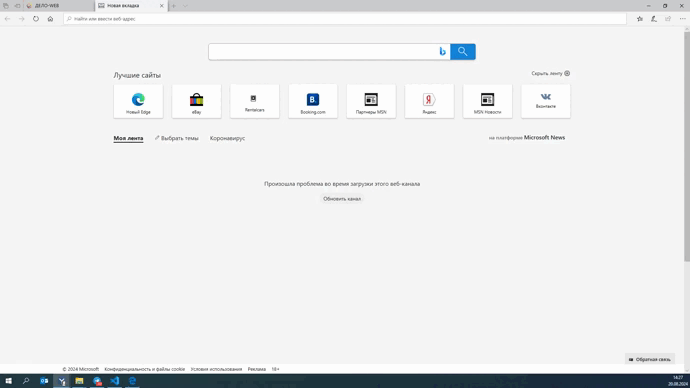Image resolution: width=690 pixels, height=388 pixels.
Task: Show tabs you've set aside icon
Action: point(6,6)
